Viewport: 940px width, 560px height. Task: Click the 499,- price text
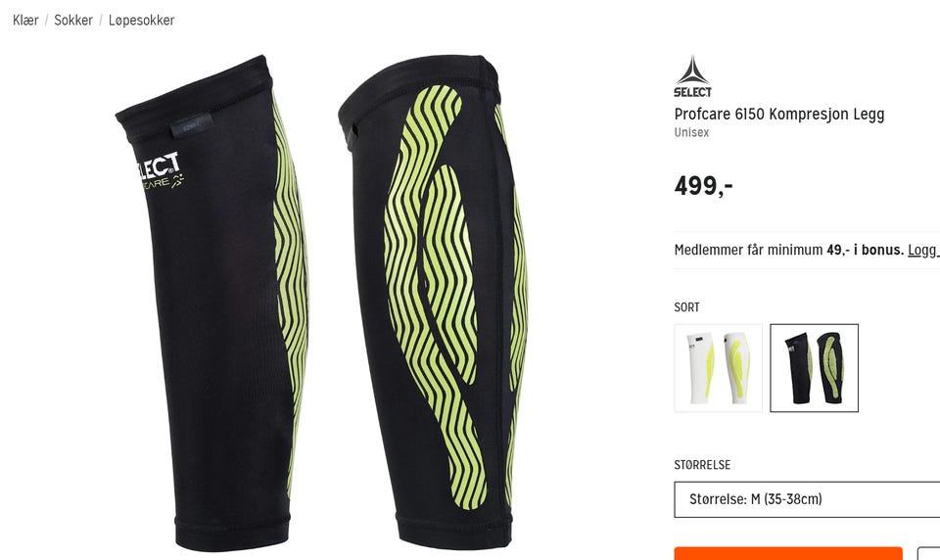pos(704,185)
